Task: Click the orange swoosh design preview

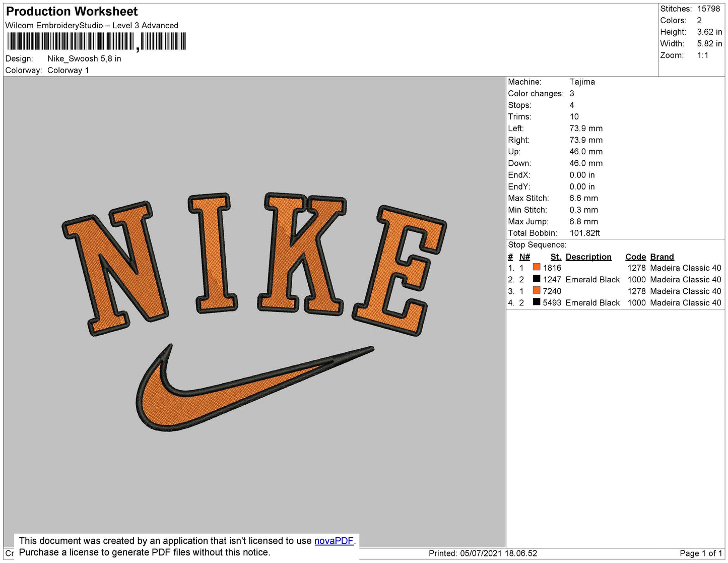Action: (254, 387)
